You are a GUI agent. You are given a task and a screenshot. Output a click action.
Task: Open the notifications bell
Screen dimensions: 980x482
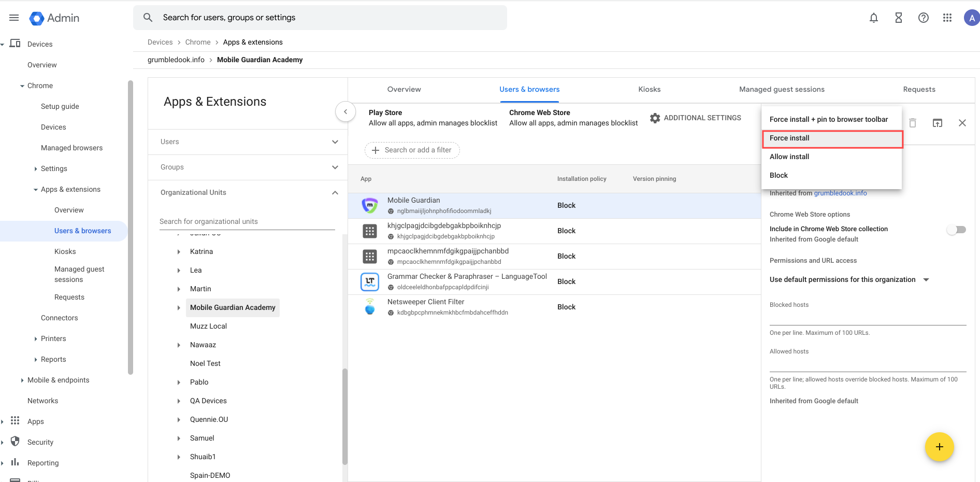point(874,18)
